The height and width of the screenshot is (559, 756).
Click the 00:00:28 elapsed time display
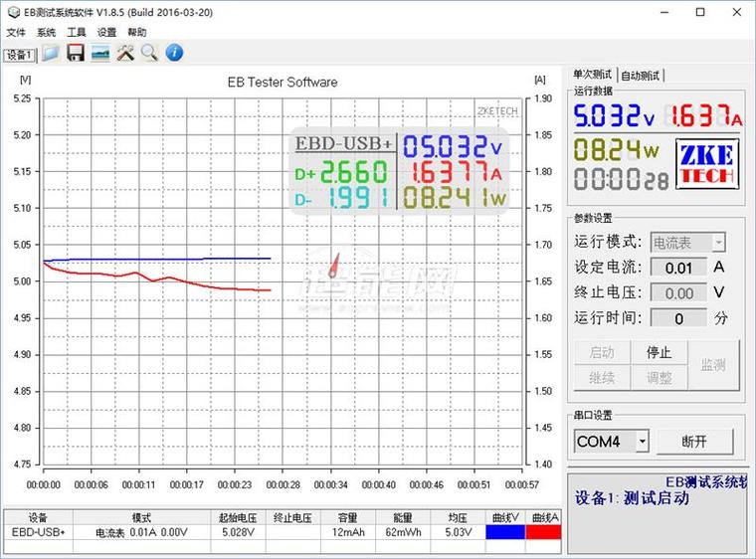pos(621,179)
